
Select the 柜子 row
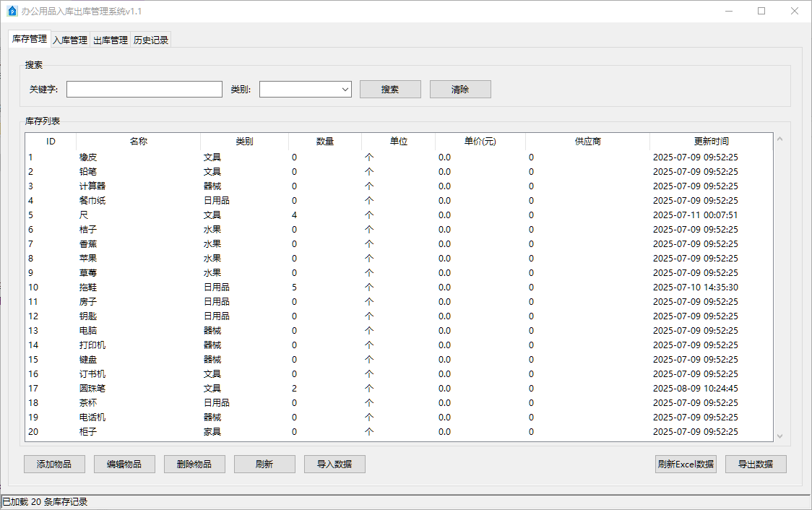399,432
